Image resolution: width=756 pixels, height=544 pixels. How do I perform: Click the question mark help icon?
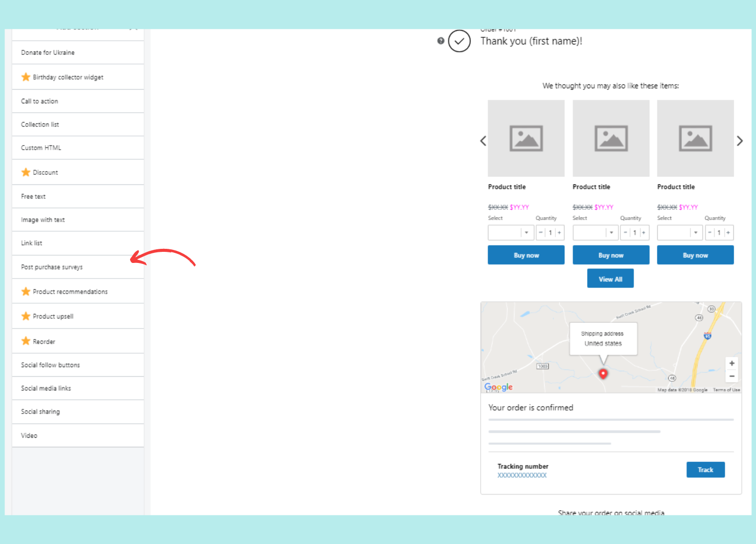[x=441, y=41]
